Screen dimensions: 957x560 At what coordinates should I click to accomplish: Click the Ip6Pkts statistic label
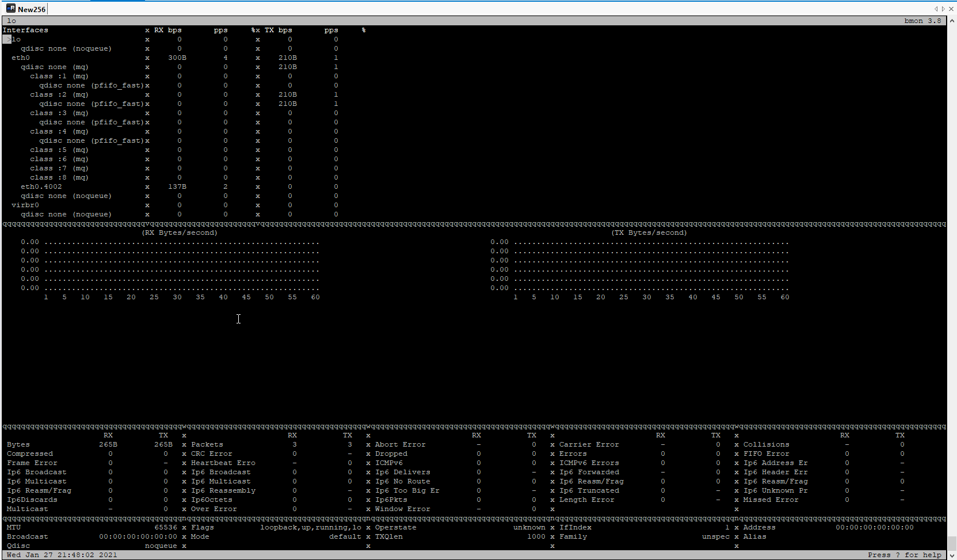point(391,500)
